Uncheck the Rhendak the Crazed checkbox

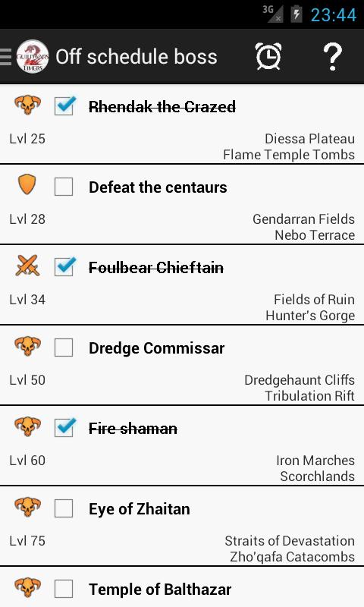click(x=64, y=105)
